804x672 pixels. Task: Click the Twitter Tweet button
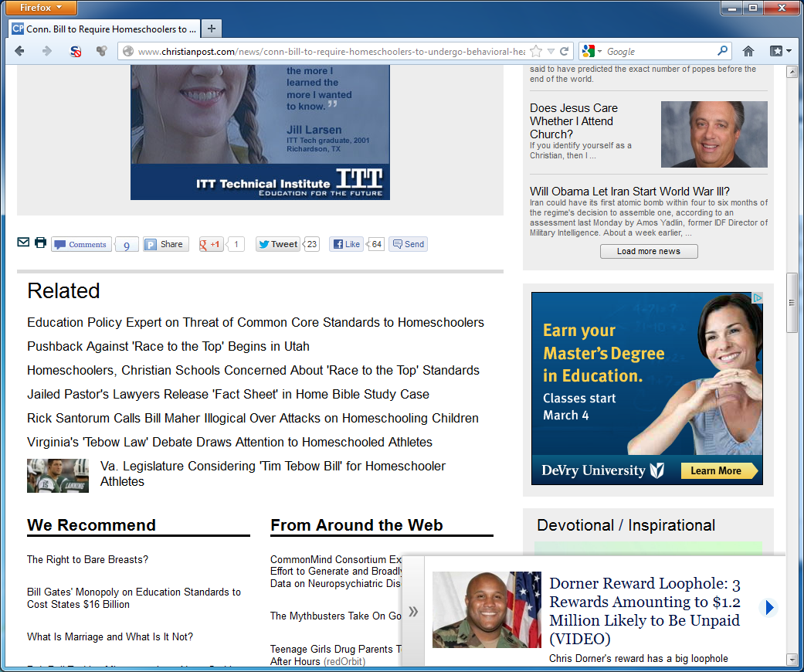[x=277, y=244]
